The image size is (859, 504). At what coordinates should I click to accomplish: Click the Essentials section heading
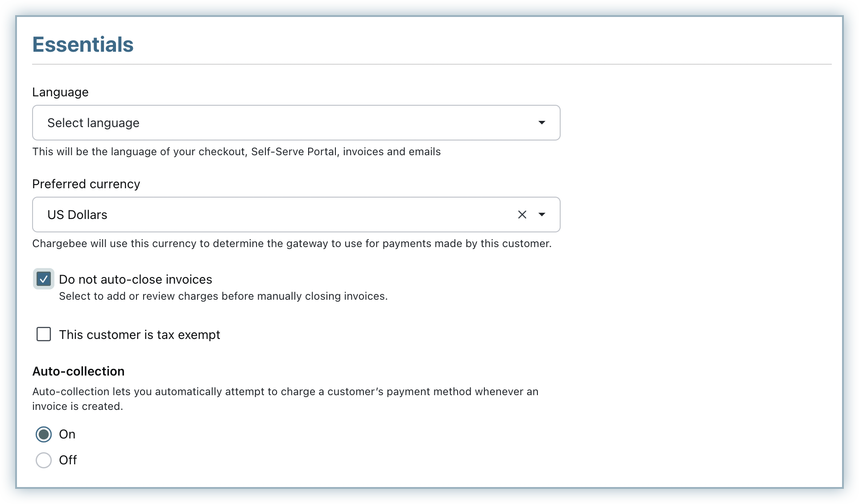(x=83, y=45)
